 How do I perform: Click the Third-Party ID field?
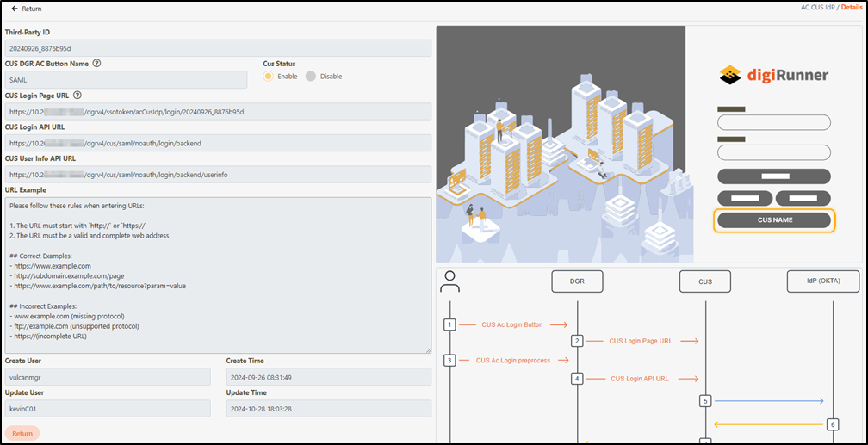click(218, 48)
